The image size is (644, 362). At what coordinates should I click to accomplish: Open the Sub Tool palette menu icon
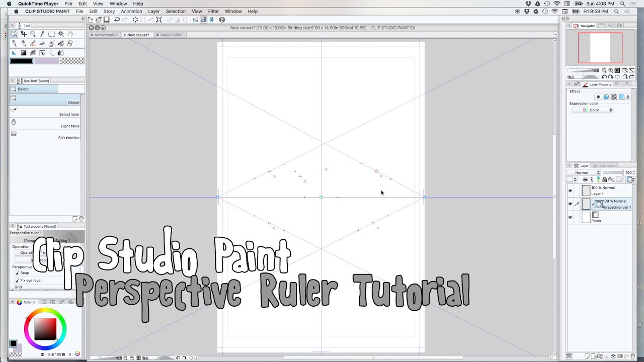tap(13, 80)
